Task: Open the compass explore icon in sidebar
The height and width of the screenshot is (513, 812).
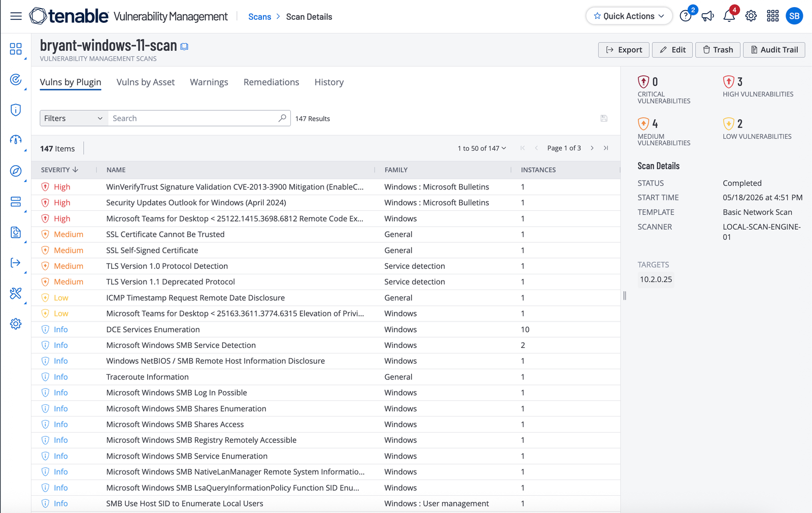Action: (16, 171)
